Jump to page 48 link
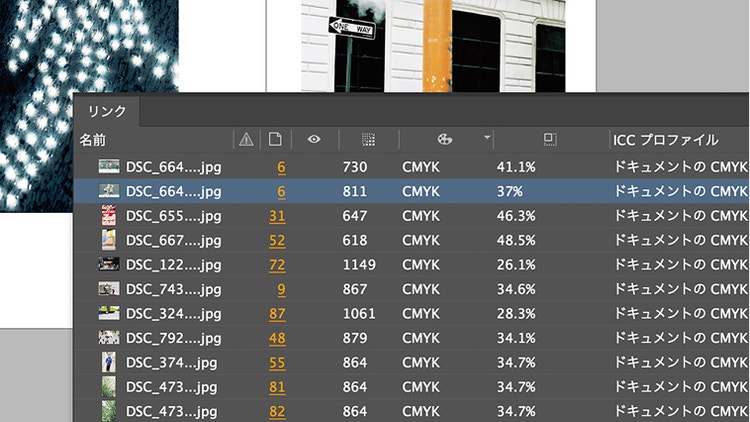This screenshot has height=422, width=750. point(277,338)
